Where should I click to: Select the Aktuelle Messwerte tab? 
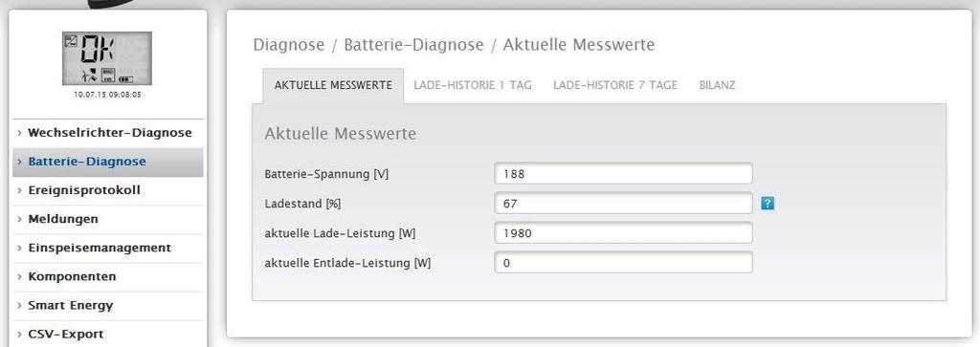(333, 86)
